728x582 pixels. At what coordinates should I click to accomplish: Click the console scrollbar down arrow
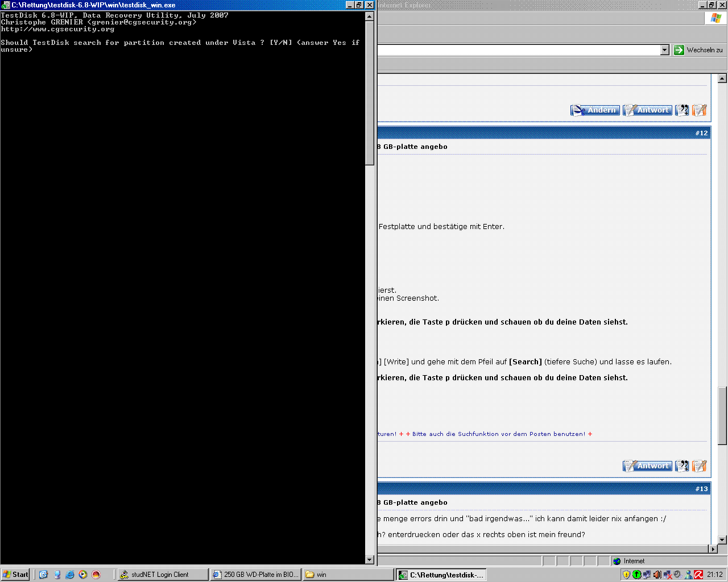[x=369, y=560]
